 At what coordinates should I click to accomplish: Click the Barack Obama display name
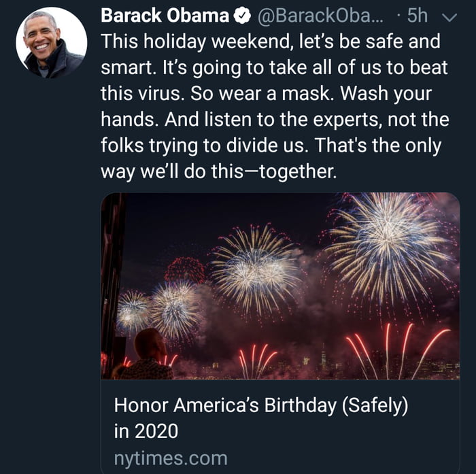click(164, 16)
